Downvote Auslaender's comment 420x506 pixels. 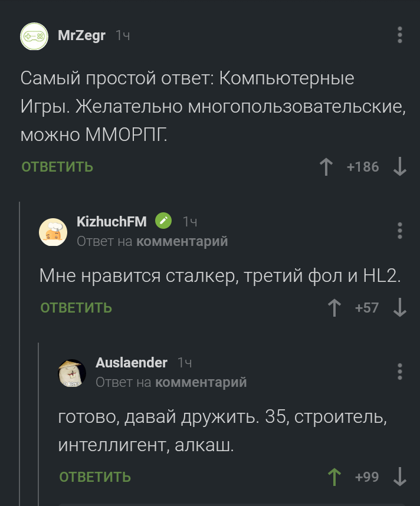[399, 477]
